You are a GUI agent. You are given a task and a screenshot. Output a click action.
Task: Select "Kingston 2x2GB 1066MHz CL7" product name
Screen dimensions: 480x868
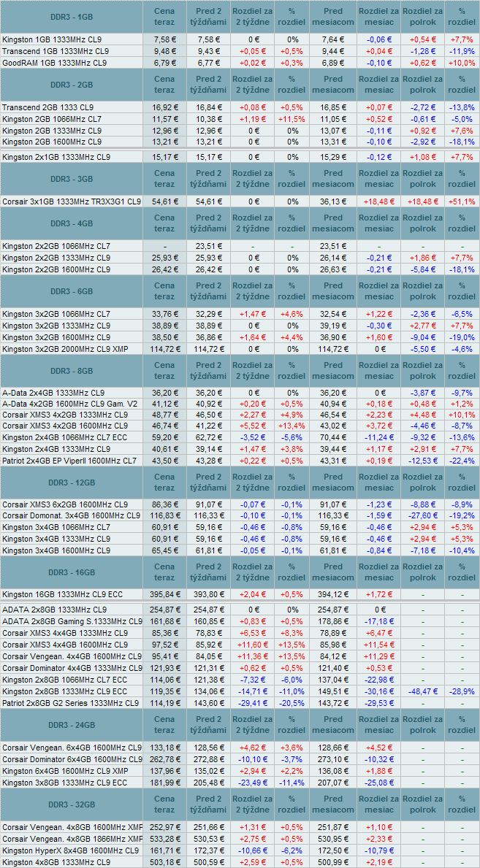56,246
